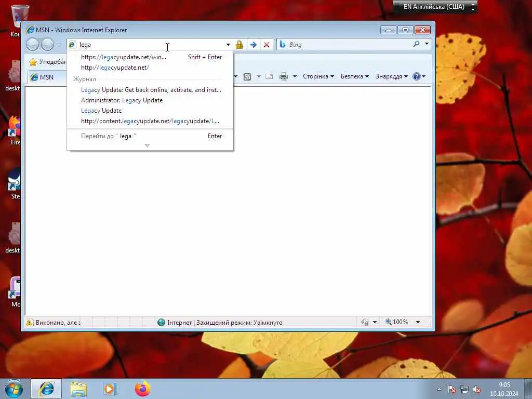Click the RSS feeds icon
The image size is (532, 399).
tap(247, 77)
